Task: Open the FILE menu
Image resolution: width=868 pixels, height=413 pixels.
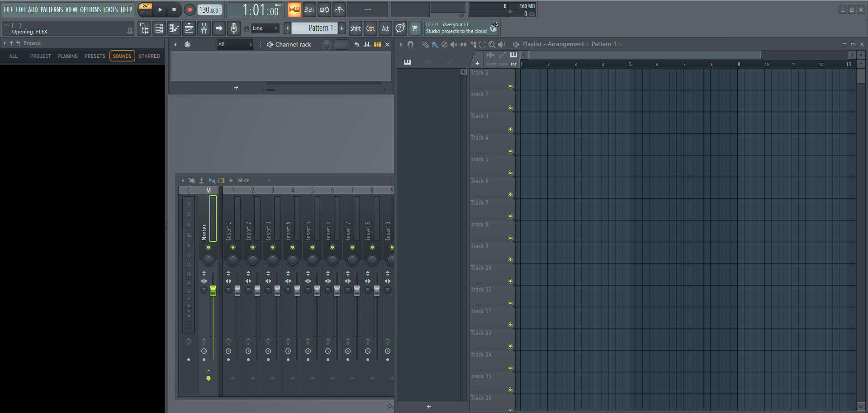Action: pos(9,9)
